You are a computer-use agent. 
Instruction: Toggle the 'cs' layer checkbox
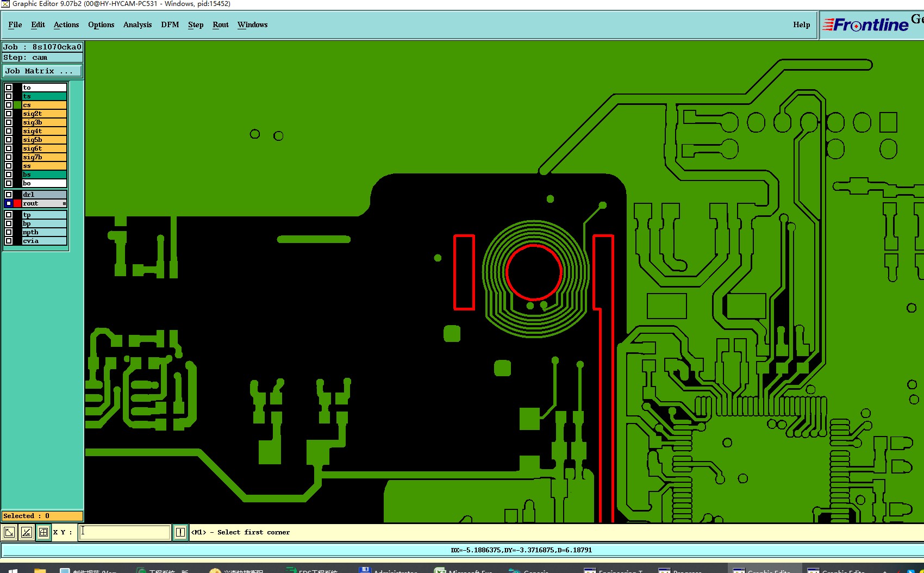pos(9,105)
